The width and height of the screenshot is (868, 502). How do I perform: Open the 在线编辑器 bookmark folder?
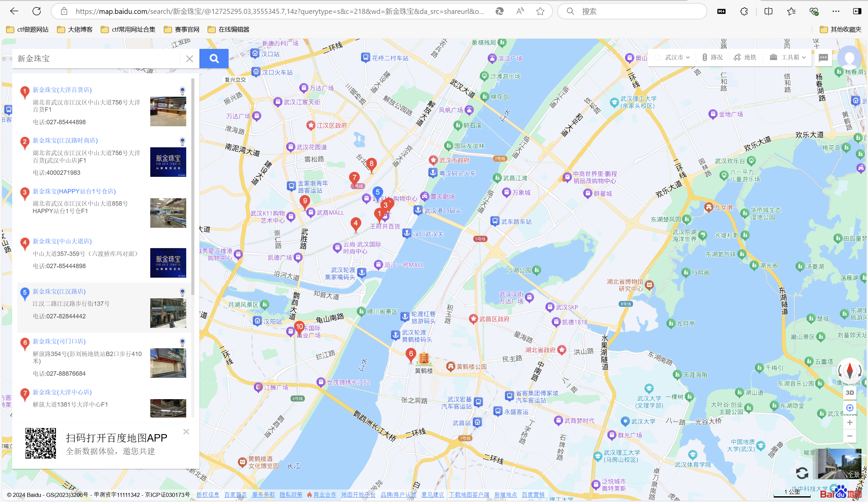click(229, 30)
